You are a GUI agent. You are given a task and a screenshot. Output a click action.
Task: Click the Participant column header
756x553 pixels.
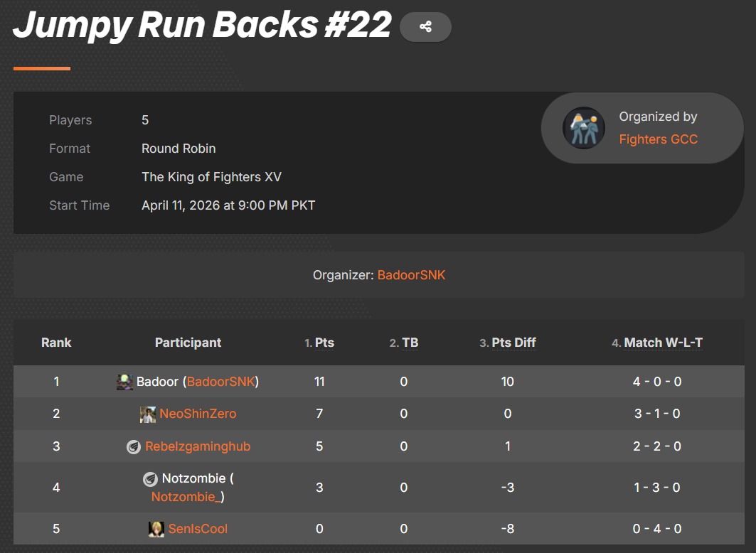[188, 343]
